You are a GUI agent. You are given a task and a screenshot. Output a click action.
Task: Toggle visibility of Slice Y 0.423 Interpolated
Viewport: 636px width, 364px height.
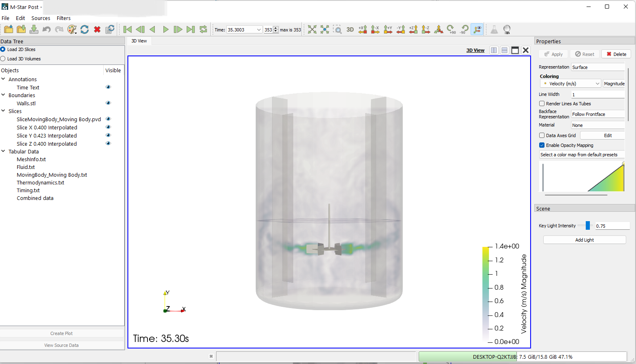pos(108,135)
